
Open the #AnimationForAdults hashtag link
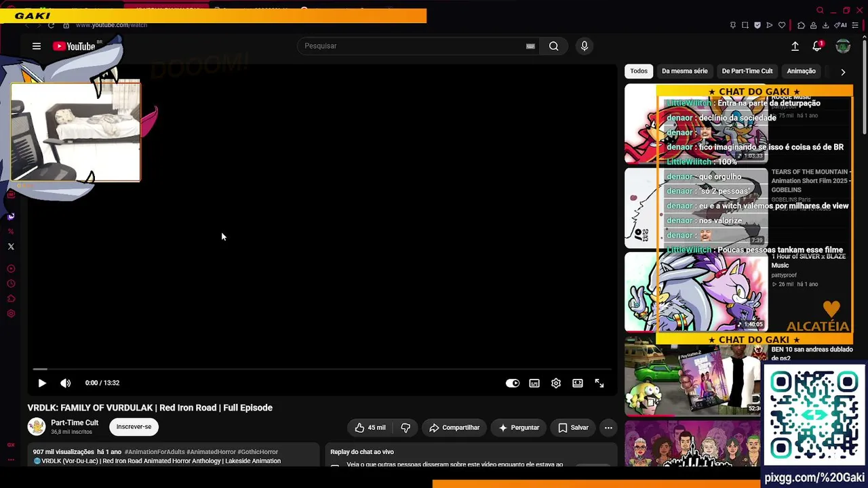(x=155, y=452)
